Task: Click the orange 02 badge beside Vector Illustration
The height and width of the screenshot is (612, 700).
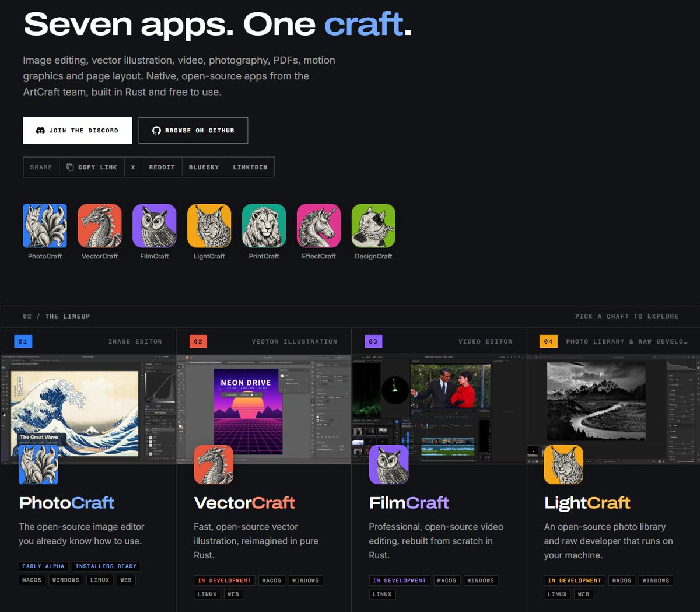Action: (198, 341)
